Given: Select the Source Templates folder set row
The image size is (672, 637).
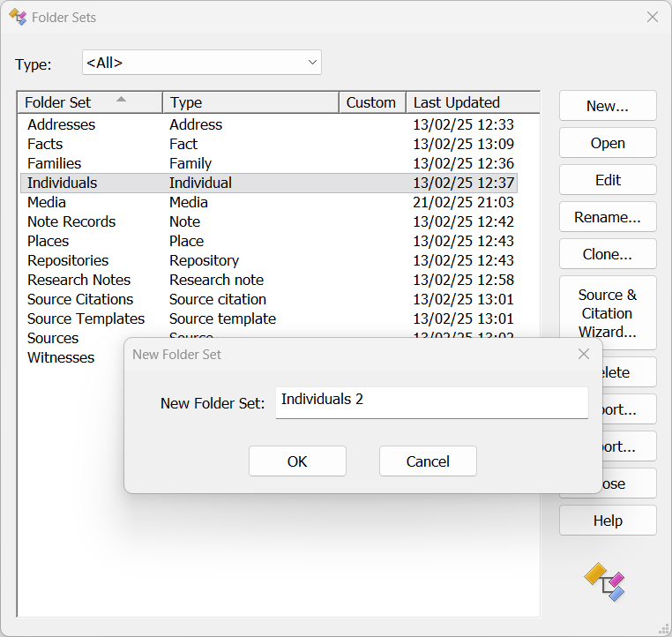Looking at the screenshot, I should click(269, 318).
